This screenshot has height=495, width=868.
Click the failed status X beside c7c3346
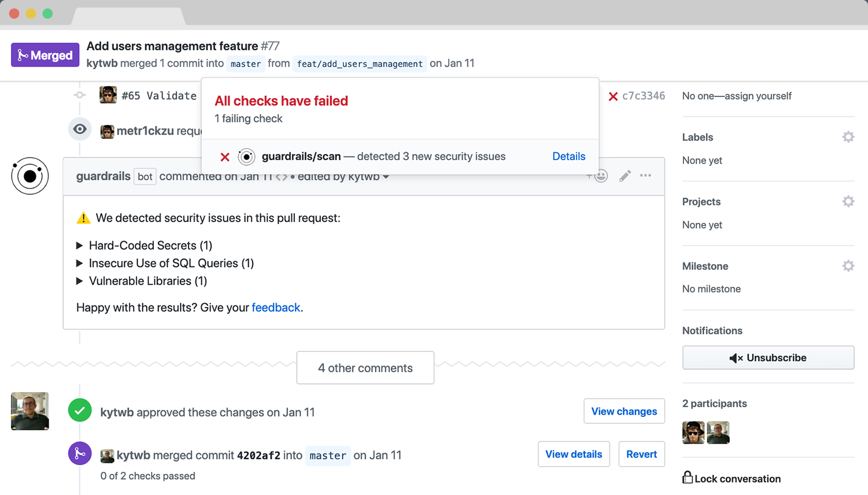(x=613, y=96)
